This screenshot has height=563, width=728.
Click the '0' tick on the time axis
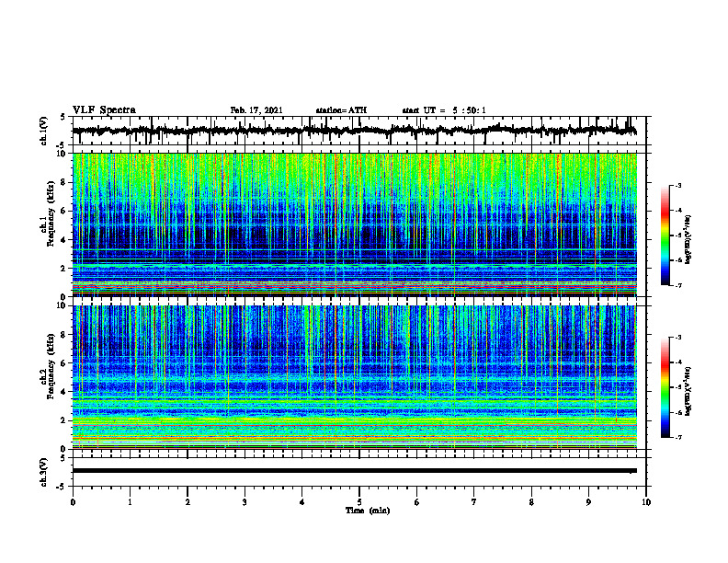[x=73, y=502]
